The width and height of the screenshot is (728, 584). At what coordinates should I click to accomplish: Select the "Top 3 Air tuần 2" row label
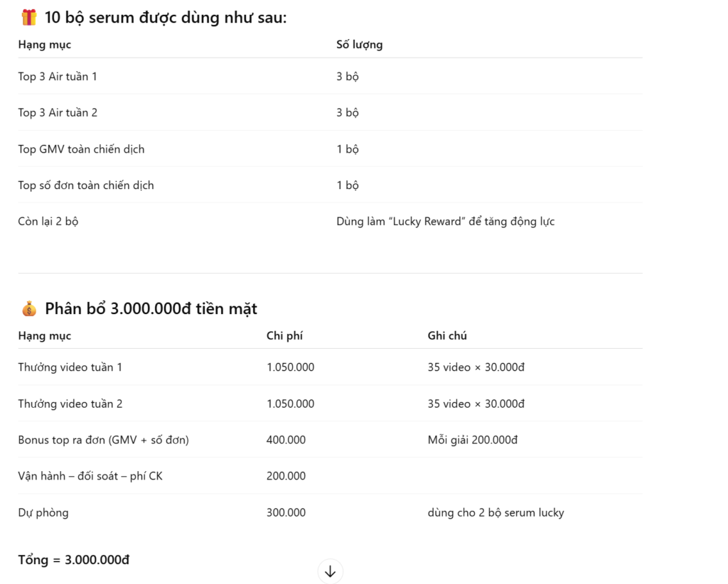coord(58,113)
